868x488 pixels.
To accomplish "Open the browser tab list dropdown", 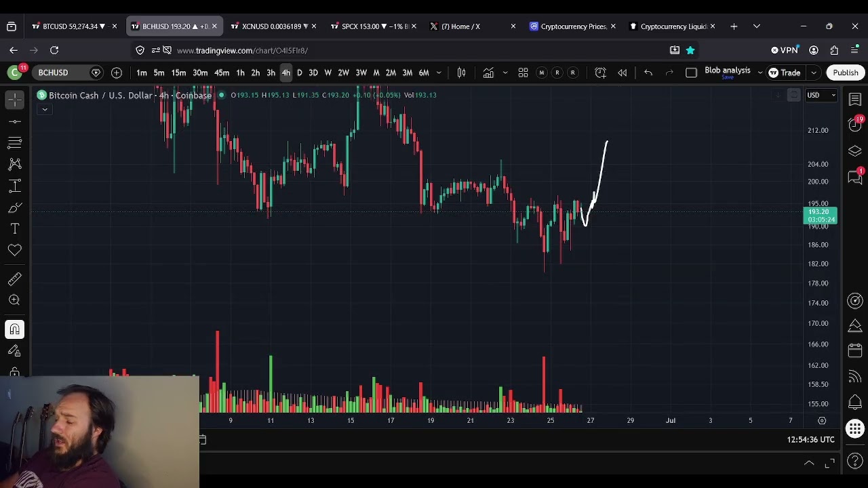I will pyautogui.click(x=756, y=26).
